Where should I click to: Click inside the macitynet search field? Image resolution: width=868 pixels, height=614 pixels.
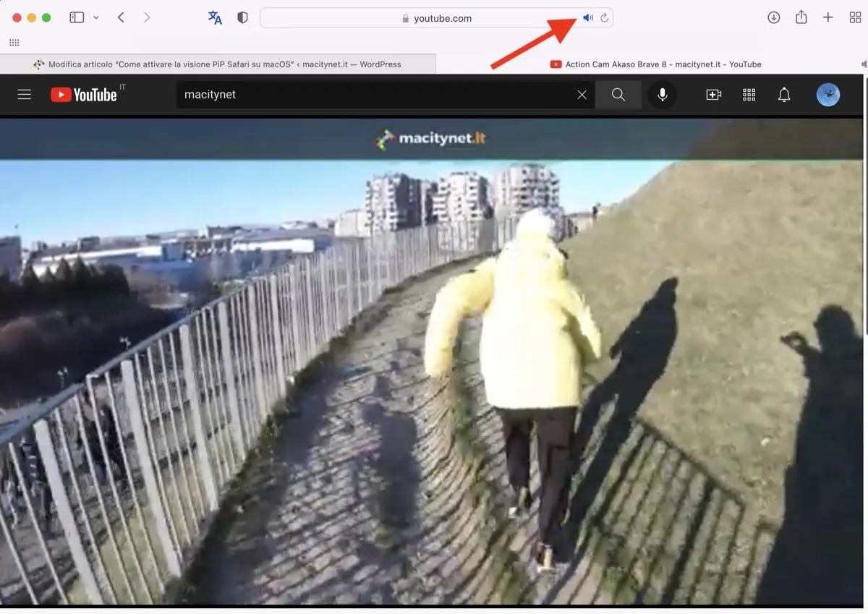tap(362, 94)
